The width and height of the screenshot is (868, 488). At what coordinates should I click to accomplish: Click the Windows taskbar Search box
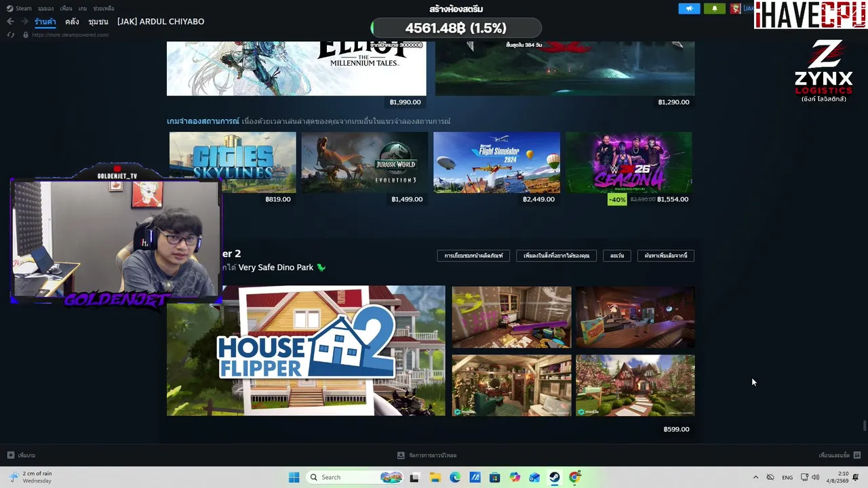(x=355, y=477)
